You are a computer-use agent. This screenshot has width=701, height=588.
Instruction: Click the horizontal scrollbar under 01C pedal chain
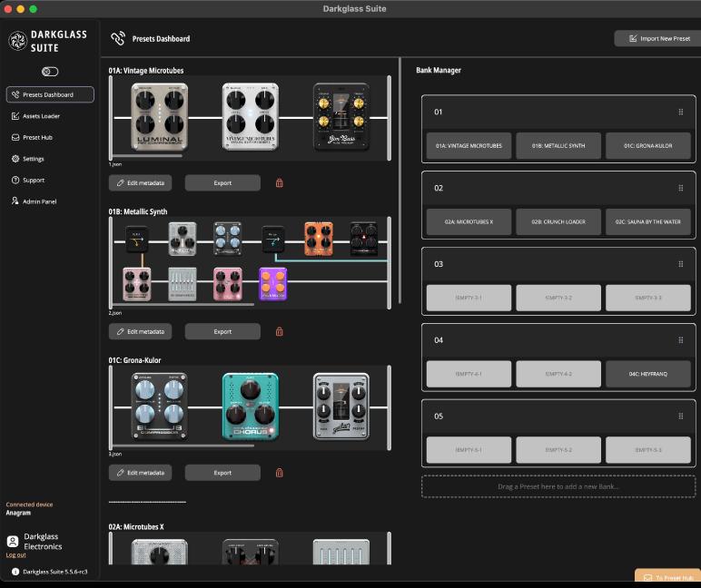182,446
